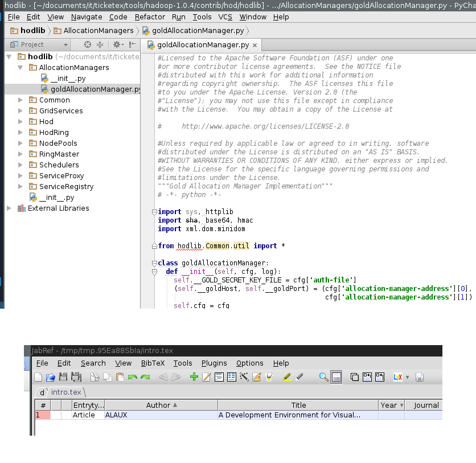Open database via JabRef folder icon
The height and width of the screenshot is (463, 476).
tap(50, 377)
